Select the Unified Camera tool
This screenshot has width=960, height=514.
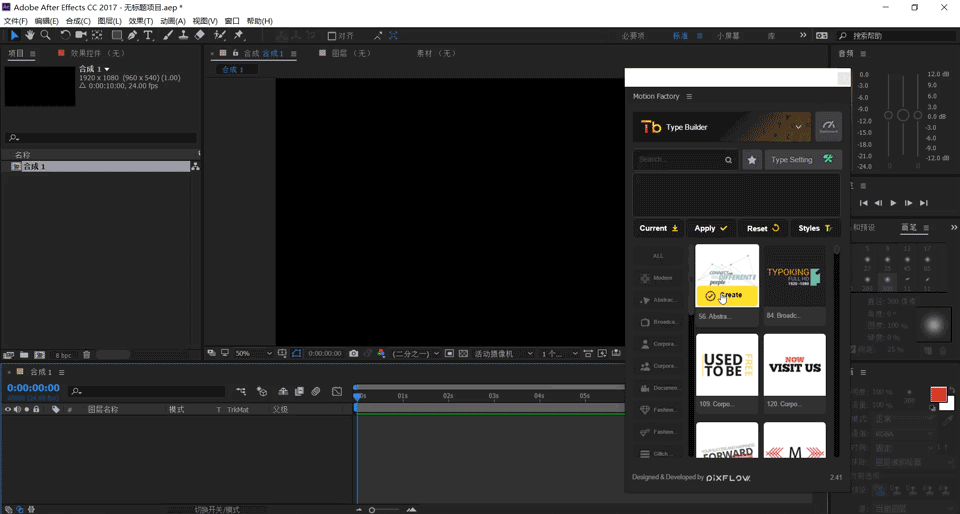click(x=81, y=35)
